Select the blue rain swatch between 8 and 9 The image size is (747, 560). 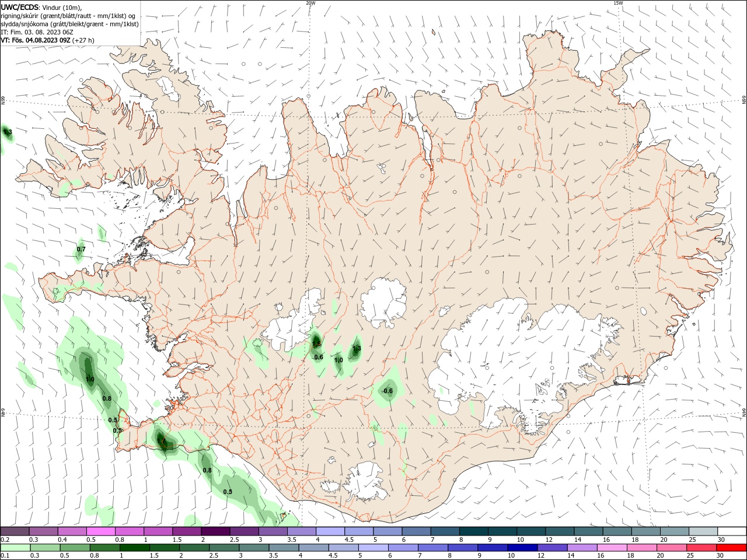click(x=462, y=548)
